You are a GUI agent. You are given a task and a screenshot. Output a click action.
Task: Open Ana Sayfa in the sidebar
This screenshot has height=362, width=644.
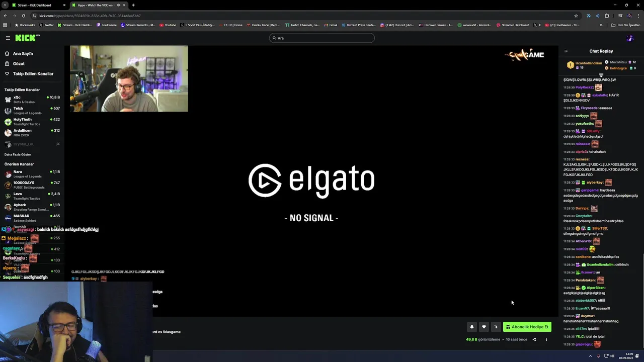point(23,53)
